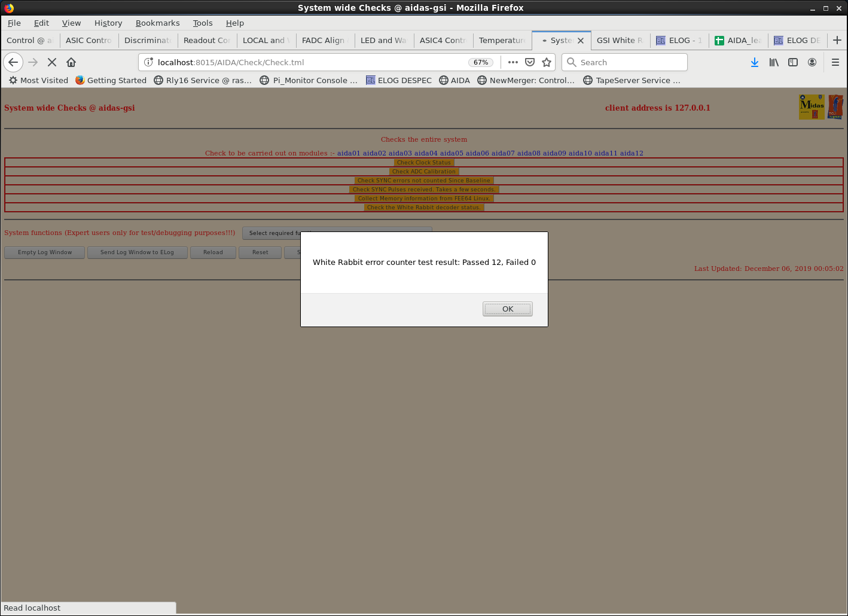
Task: Switch to the FADC Align tab
Action: 325,40
